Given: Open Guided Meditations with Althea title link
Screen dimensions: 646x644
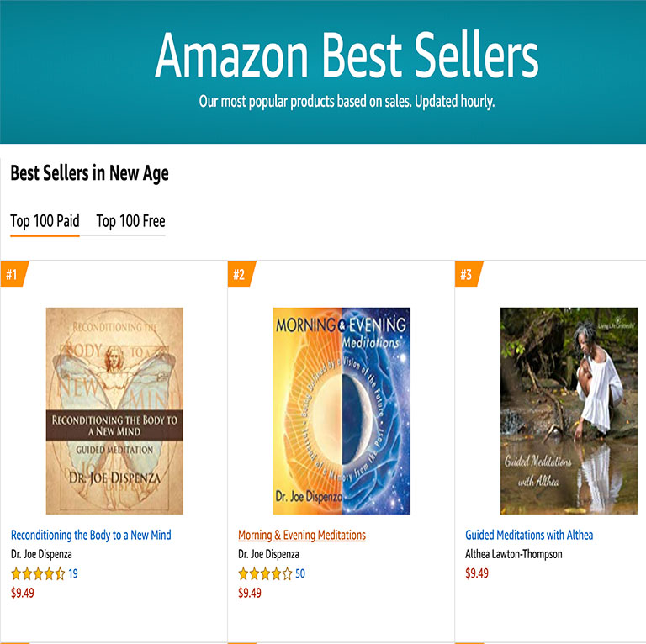Looking at the screenshot, I should pyautogui.click(x=529, y=535).
